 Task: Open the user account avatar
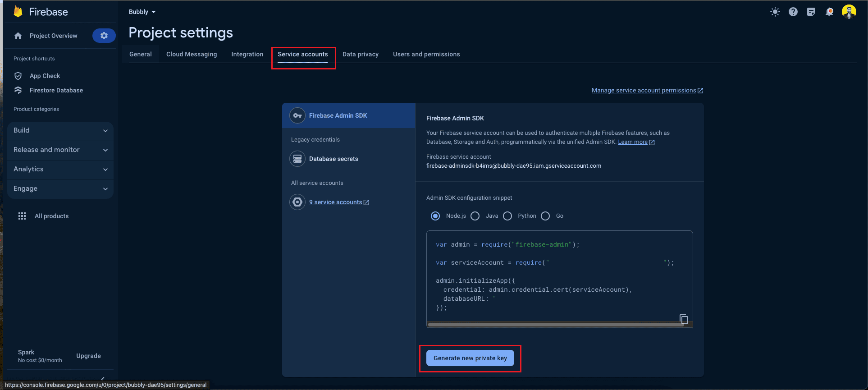pos(849,12)
